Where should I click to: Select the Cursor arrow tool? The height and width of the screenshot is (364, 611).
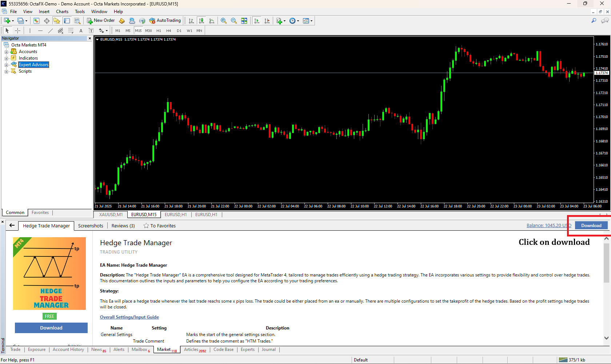coord(7,31)
